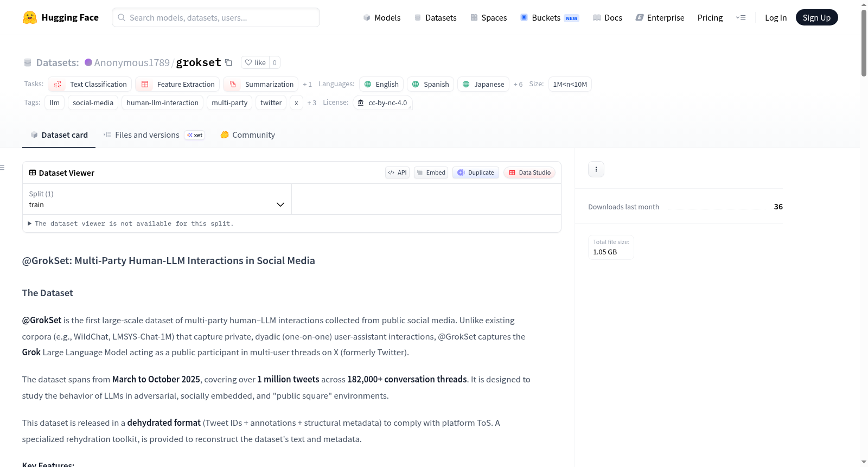Expand the dataset viewer not available message
This screenshot has height=467, width=868.
pos(130,223)
